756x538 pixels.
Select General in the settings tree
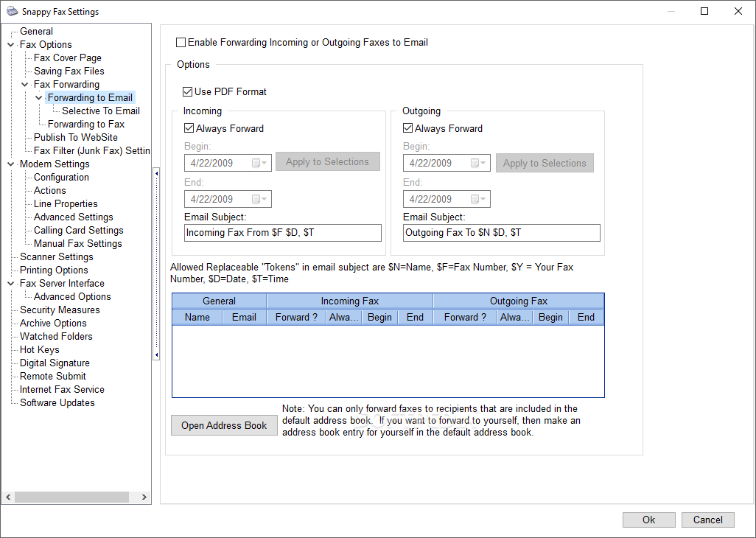point(36,32)
